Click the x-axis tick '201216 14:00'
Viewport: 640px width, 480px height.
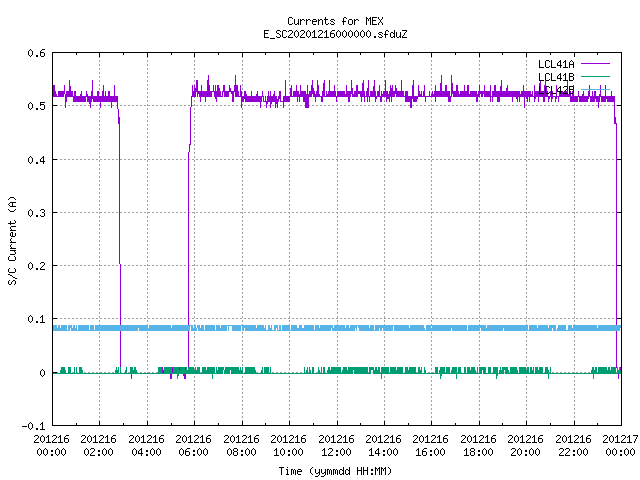pyautogui.click(x=383, y=446)
